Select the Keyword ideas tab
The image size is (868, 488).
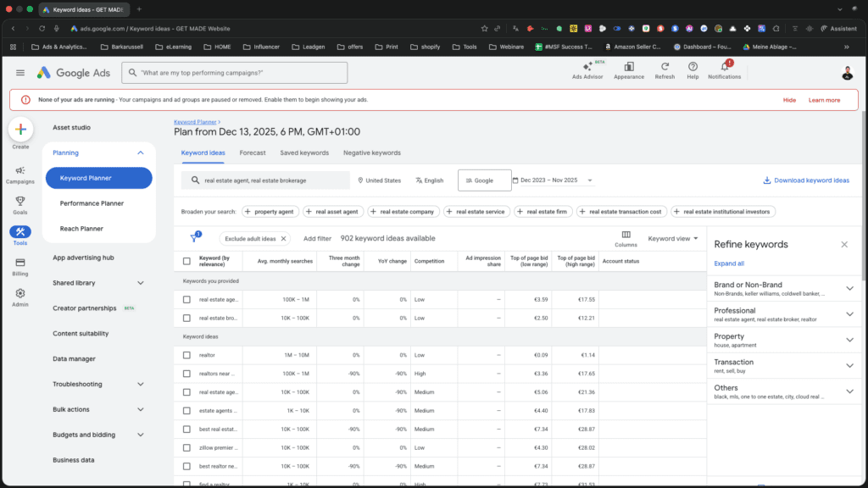point(203,152)
